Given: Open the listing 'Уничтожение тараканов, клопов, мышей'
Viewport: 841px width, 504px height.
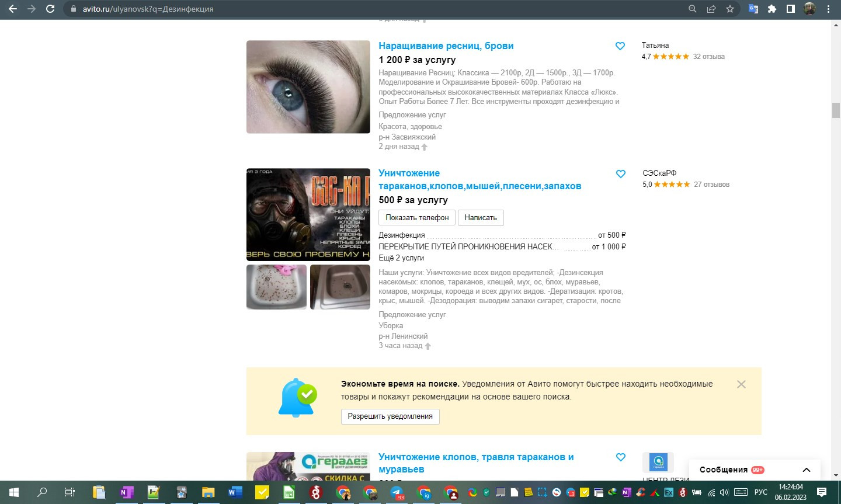Looking at the screenshot, I should pos(480,179).
